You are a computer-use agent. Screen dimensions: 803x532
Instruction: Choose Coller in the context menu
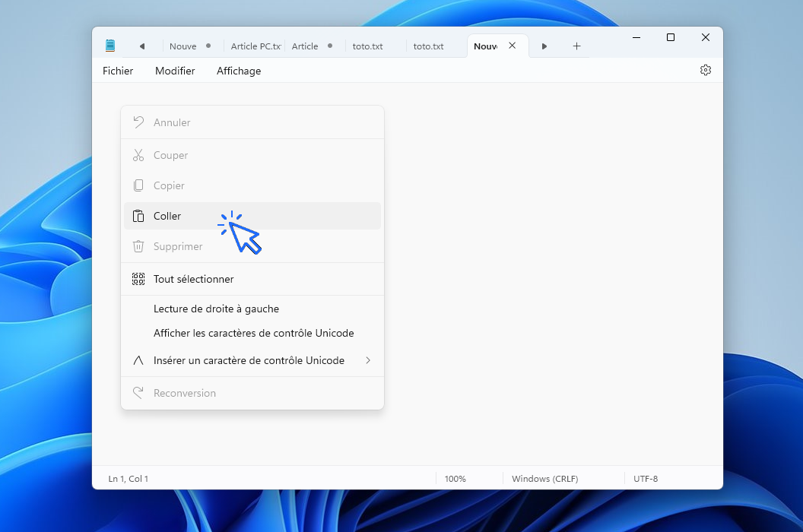pyautogui.click(x=252, y=216)
